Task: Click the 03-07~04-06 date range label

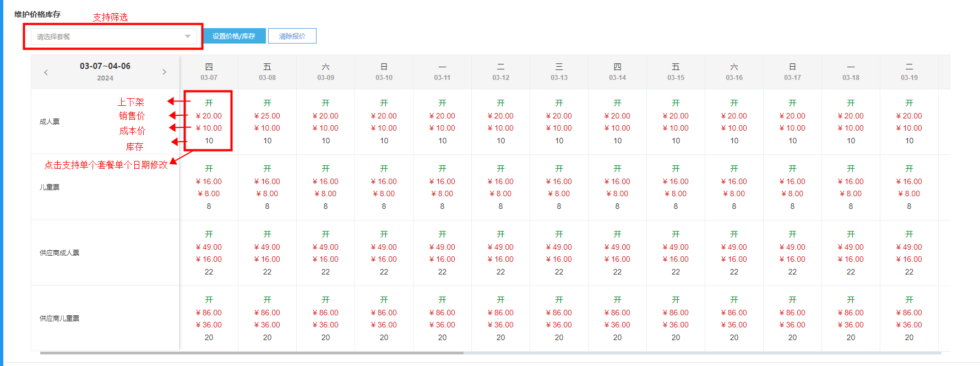Action: (x=105, y=66)
